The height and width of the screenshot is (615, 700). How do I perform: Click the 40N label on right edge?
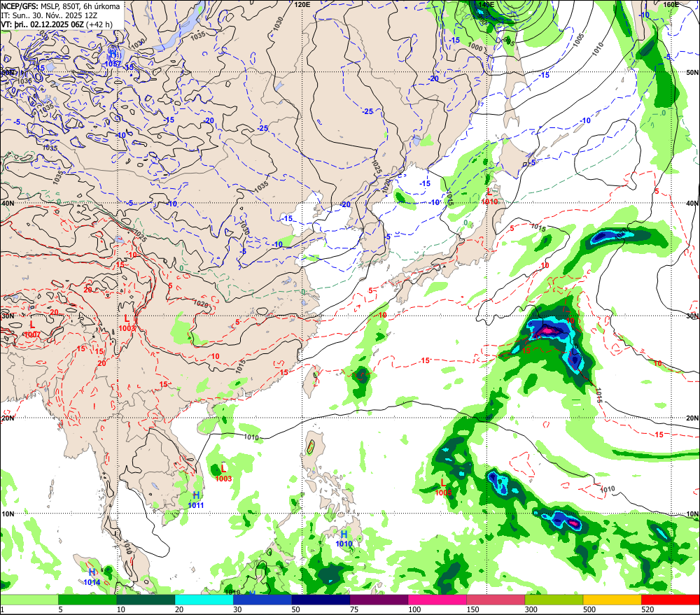click(692, 203)
